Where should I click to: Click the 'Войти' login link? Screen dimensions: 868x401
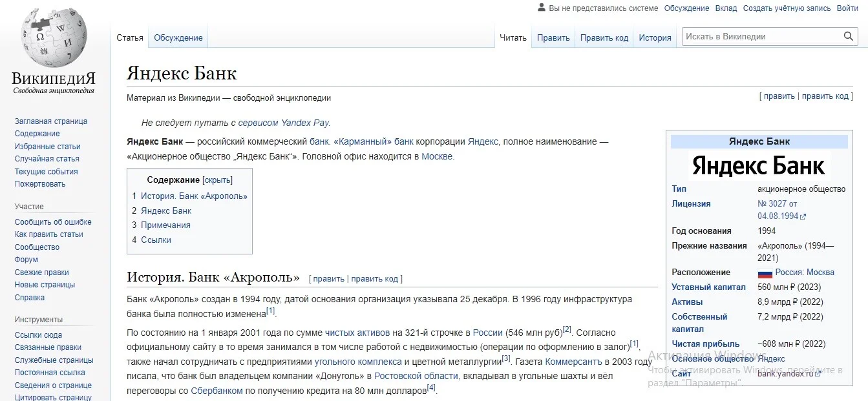(848, 8)
